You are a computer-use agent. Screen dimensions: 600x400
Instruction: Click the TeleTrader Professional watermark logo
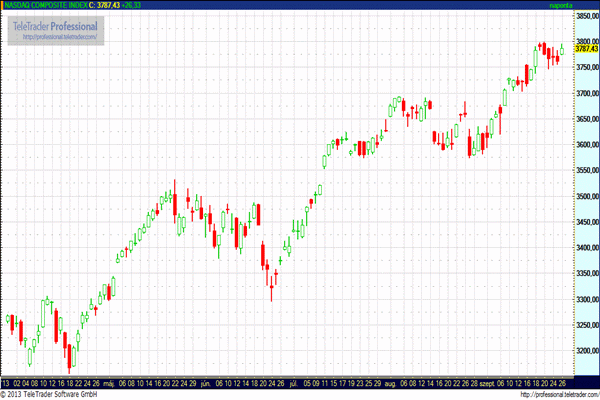pyautogui.click(x=54, y=25)
